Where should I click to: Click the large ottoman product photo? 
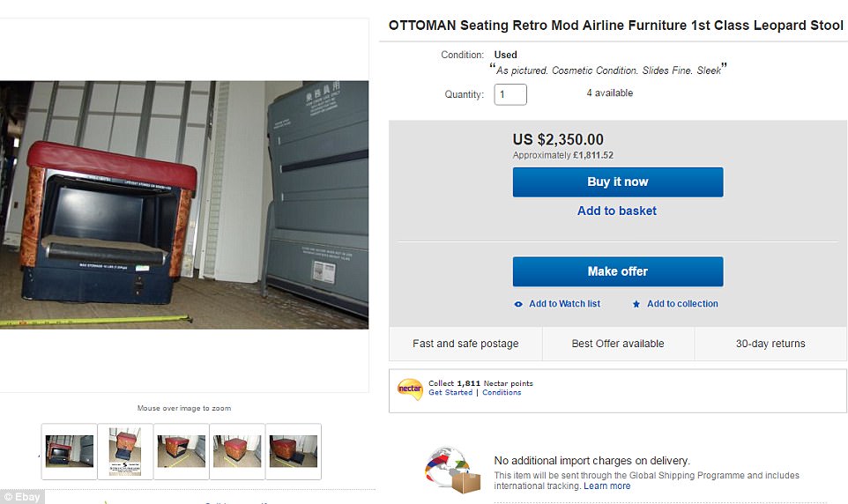click(184, 204)
